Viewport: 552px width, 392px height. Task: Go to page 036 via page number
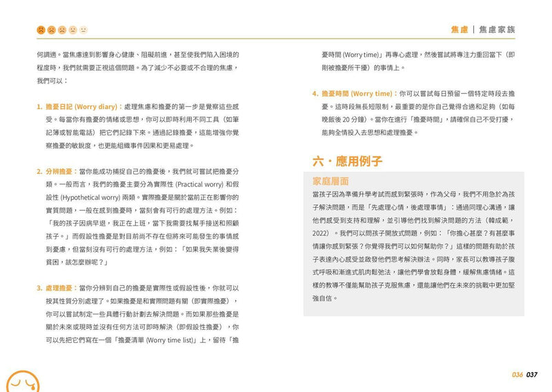[x=517, y=375]
